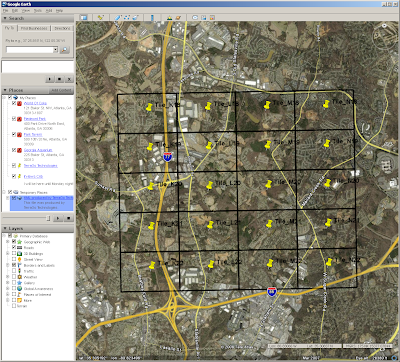Enable the Terrain layer checkbox
The width and height of the screenshot is (400, 362).
[x=14, y=306]
